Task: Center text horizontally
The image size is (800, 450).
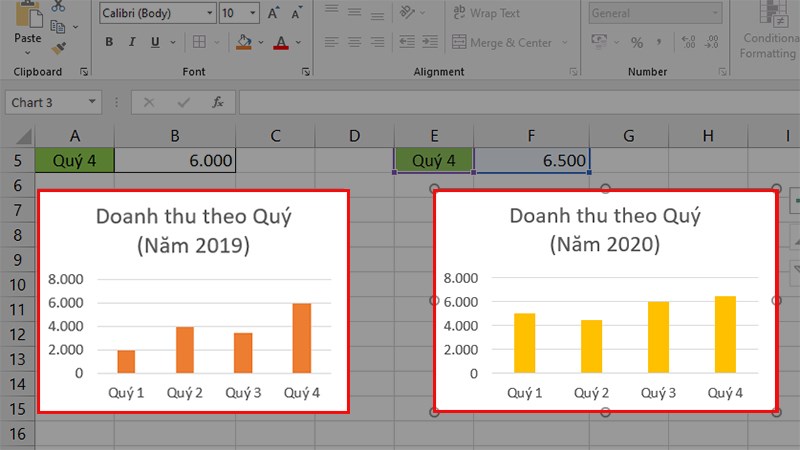Action: point(355,42)
